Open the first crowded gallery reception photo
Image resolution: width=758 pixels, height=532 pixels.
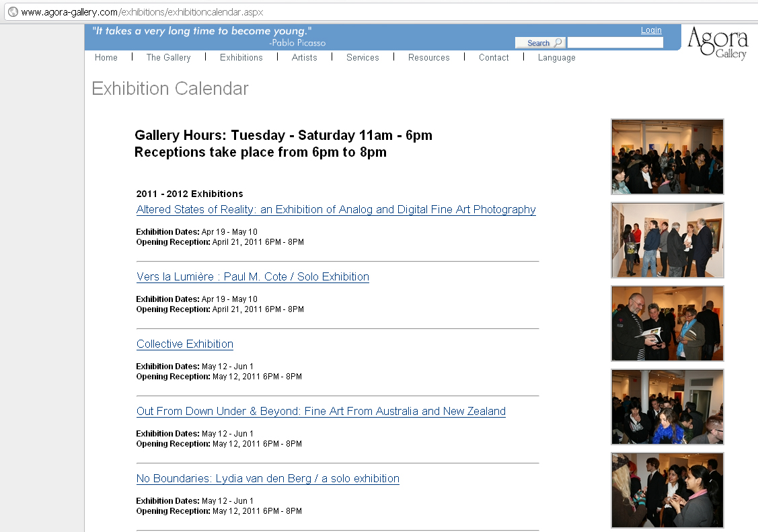(x=668, y=157)
